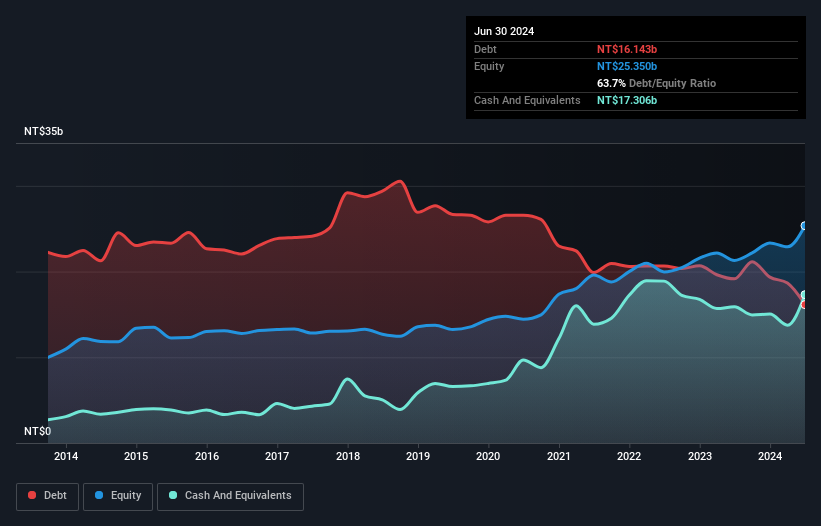Click the 2015 x-axis label
Image resolution: width=821 pixels, height=526 pixels.
136,456
